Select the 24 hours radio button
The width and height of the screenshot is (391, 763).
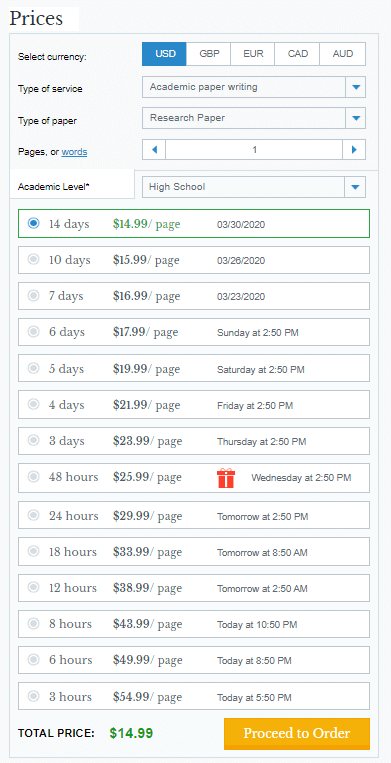33,516
